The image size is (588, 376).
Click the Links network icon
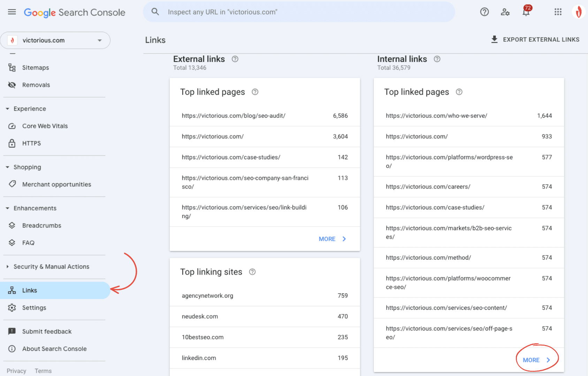(x=12, y=290)
